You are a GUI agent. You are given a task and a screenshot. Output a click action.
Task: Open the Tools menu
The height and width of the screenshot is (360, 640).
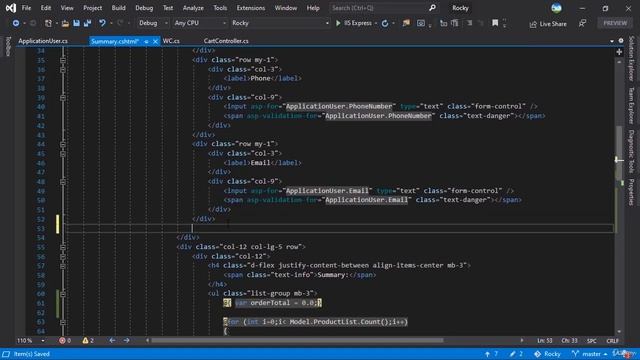(220, 8)
